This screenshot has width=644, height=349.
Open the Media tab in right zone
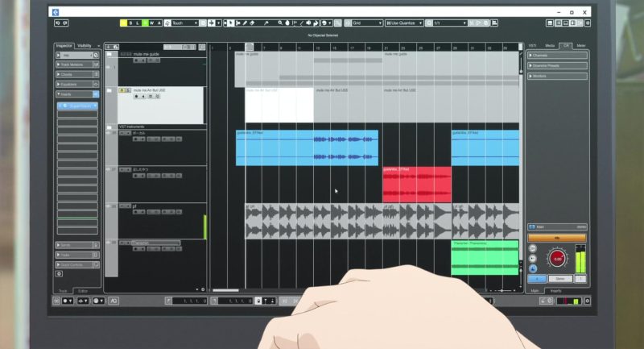[550, 46]
